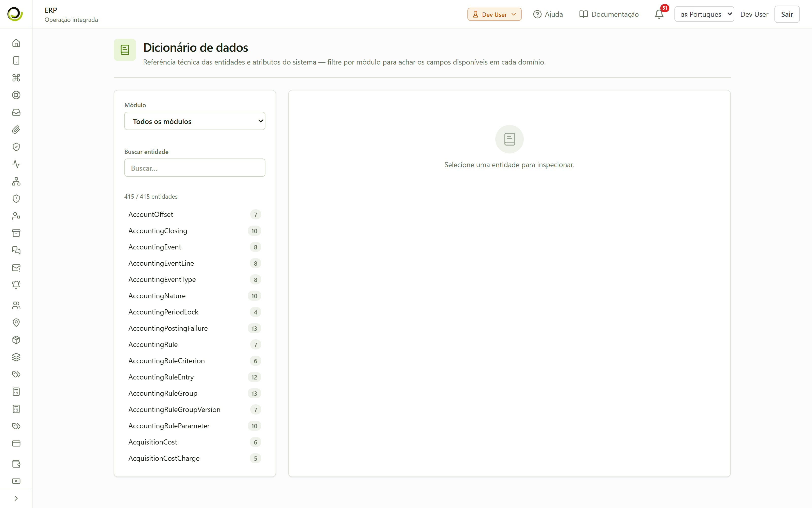This screenshot has width=812, height=508.
Task: Click the Sair logout button
Action: [x=787, y=14]
